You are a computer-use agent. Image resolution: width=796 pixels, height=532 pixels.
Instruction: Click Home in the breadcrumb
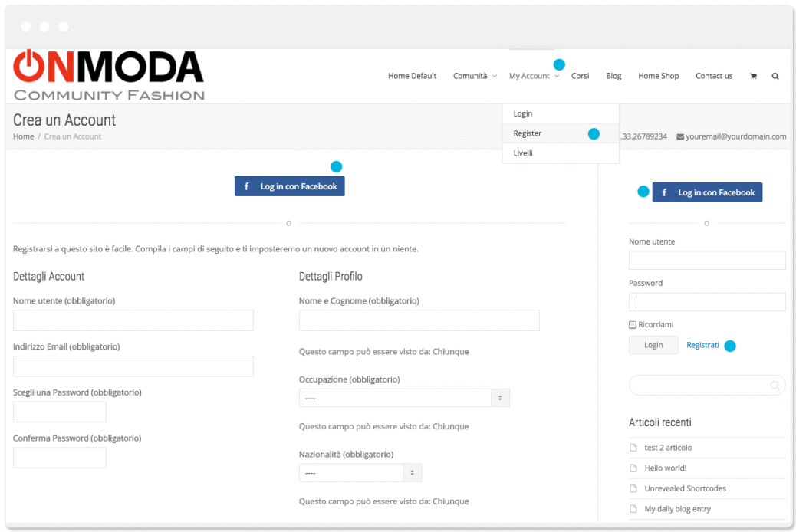[x=23, y=136]
